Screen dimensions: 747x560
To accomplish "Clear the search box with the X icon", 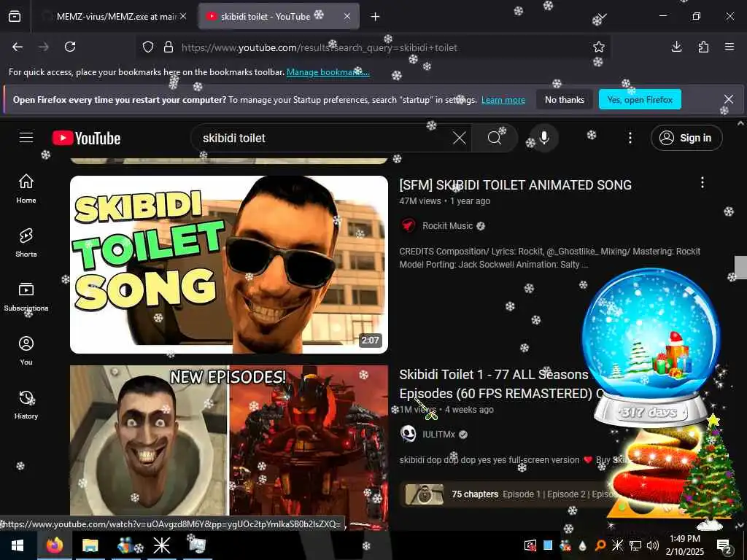I will [x=460, y=138].
